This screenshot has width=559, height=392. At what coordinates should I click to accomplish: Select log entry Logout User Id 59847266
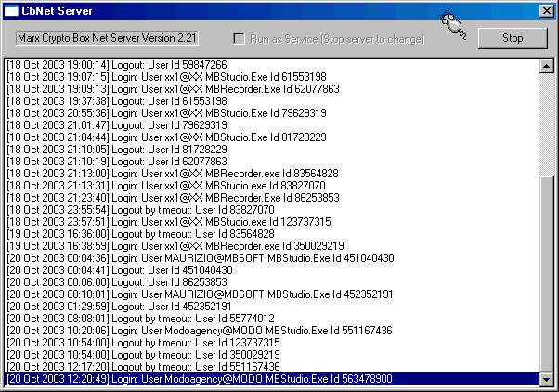273,65
